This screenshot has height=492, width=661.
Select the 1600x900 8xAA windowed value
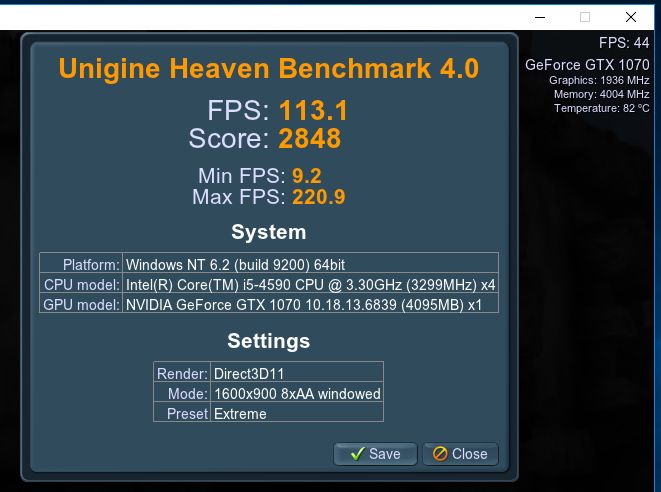point(297,393)
